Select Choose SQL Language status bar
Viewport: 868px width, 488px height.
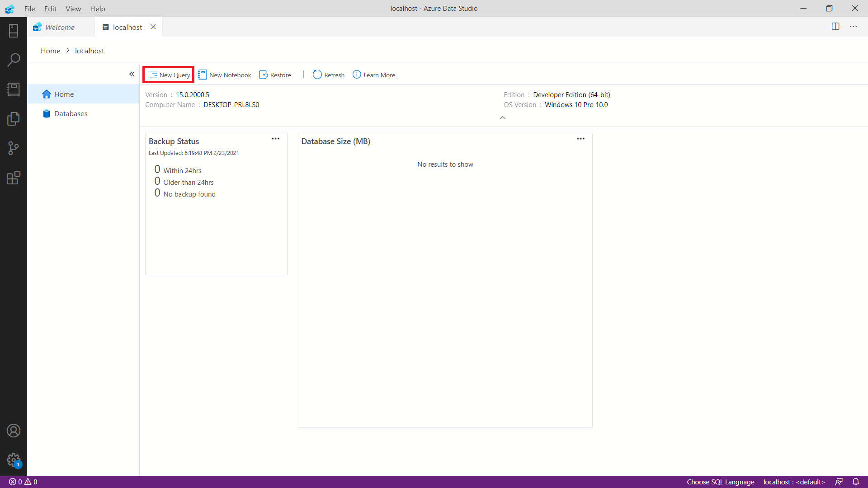(x=720, y=481)
